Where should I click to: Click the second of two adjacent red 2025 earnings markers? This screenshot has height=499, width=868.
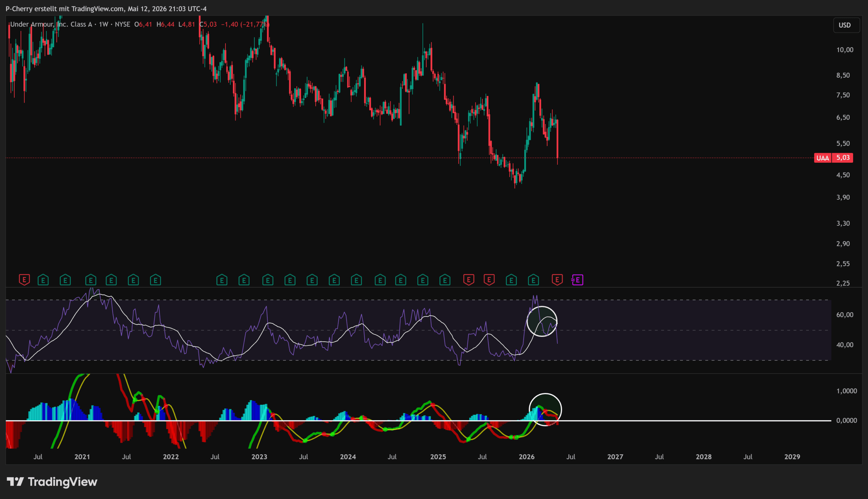click(x=489, y=280)
